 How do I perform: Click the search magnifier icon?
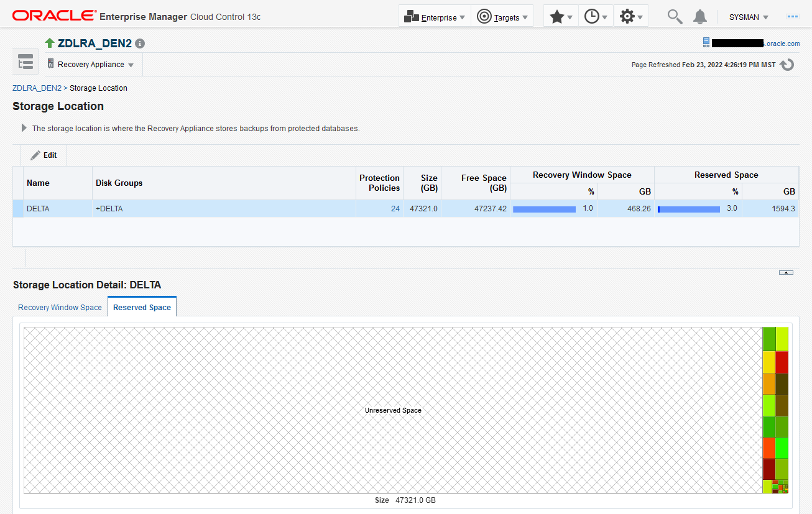[675, 17]
